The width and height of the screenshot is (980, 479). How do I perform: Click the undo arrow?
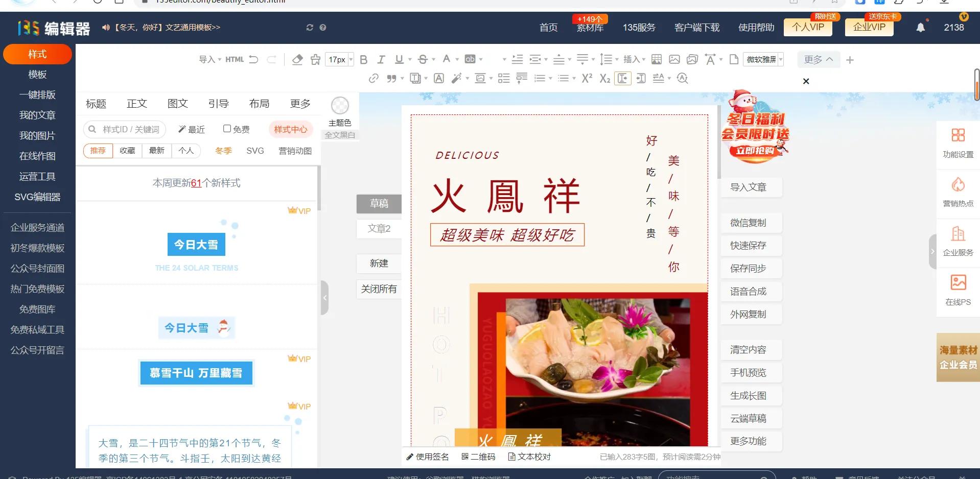click(x=254, y=59)
